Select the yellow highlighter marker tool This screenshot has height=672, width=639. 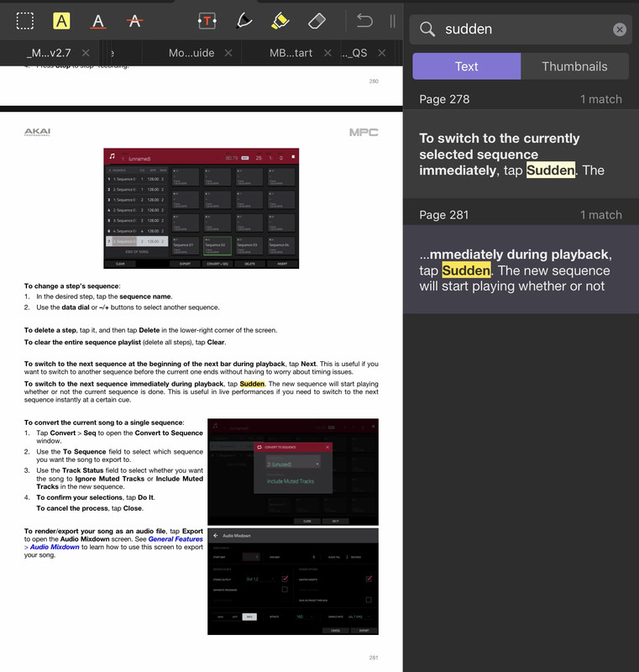(x=280, y=20)
